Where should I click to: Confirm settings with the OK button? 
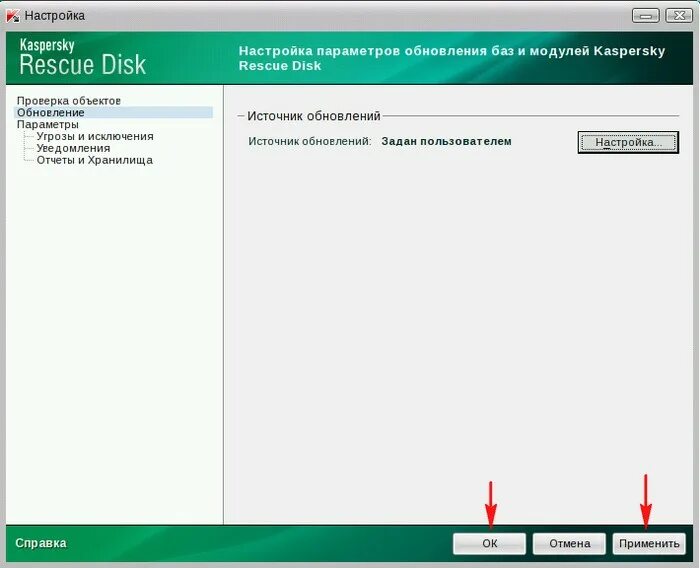489,543
